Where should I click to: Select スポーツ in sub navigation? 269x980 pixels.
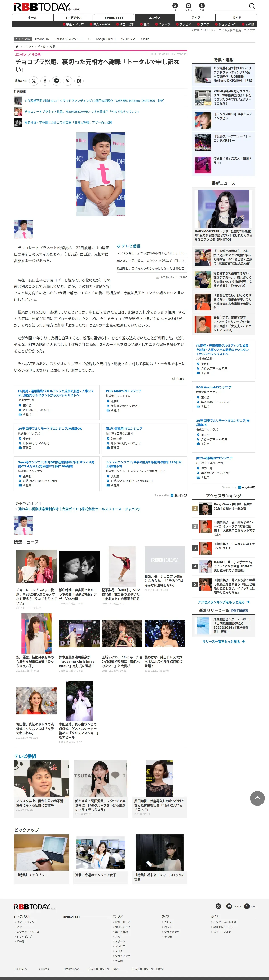point(163,24)
